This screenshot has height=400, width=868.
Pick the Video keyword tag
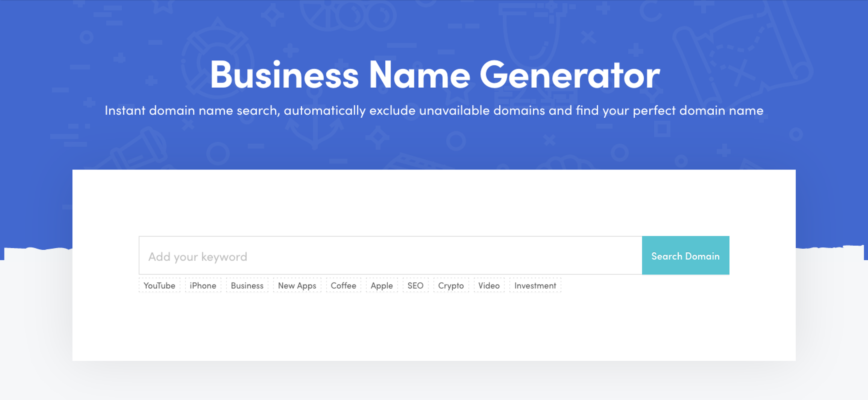[489, 285]
